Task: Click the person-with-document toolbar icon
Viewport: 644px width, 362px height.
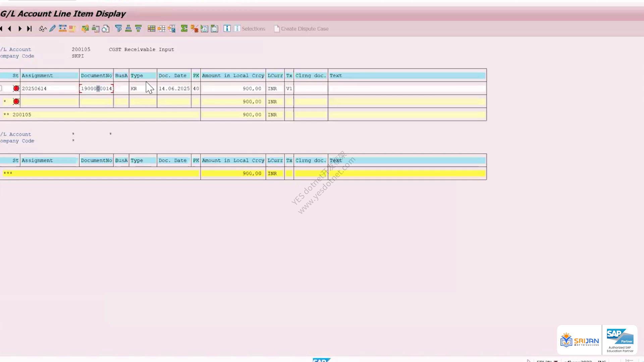Action: coord(96,29)
